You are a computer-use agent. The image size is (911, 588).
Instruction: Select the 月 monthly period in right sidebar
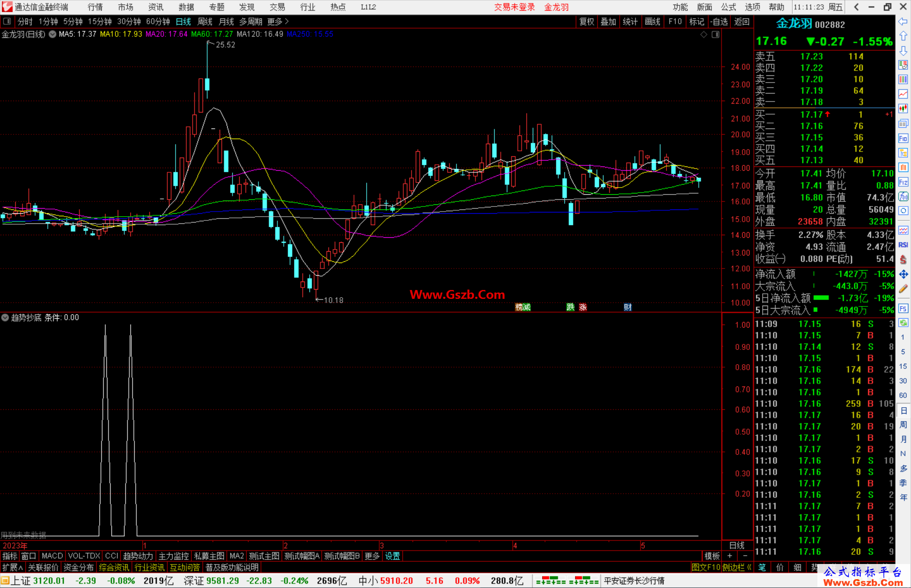point(903,439)
